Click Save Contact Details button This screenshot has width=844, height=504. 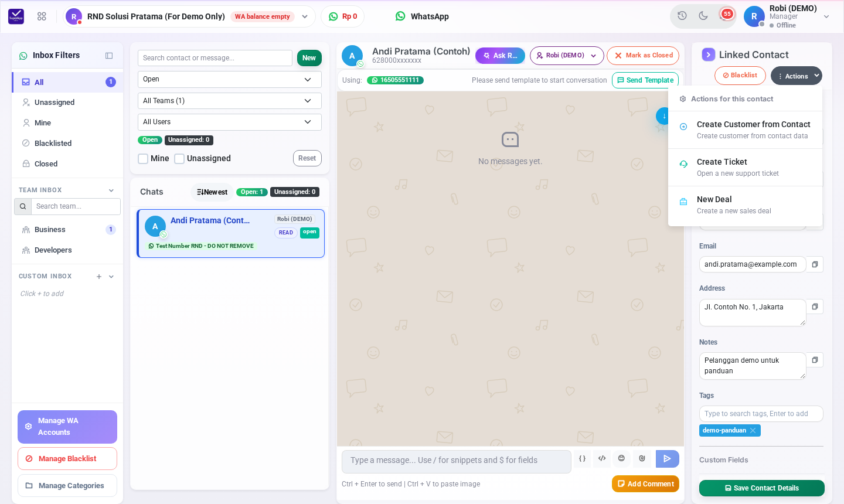click(x=762, y=488)
